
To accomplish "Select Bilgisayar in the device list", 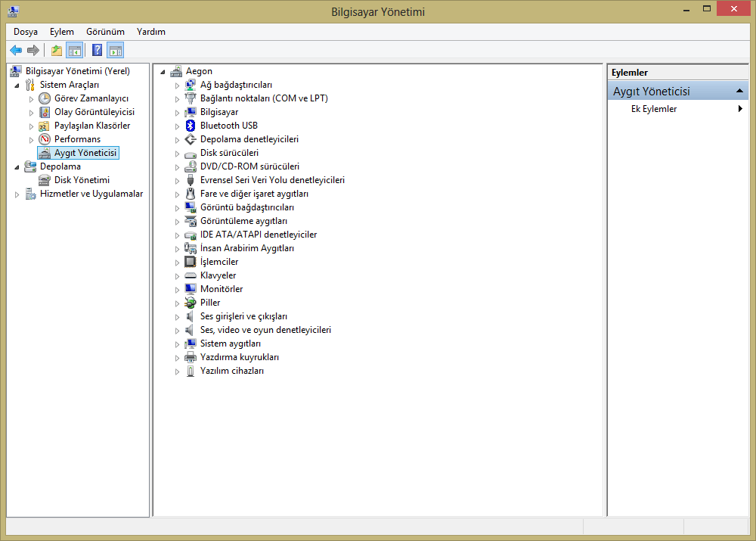I will pos(219,112).
